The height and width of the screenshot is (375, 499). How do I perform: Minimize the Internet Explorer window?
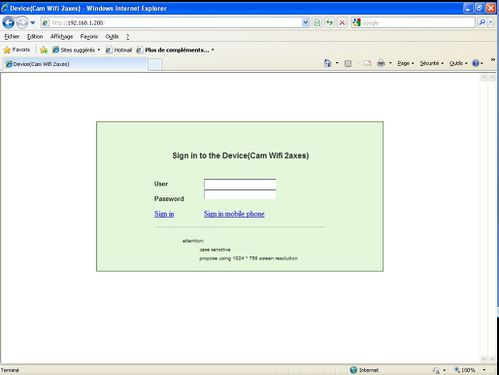click(x=468, y=8)
